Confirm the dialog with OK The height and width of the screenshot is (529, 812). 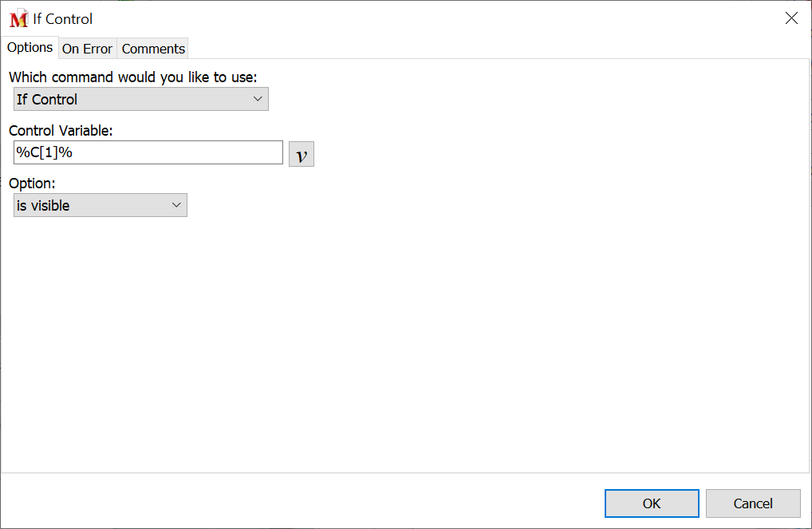click(651, 503)
